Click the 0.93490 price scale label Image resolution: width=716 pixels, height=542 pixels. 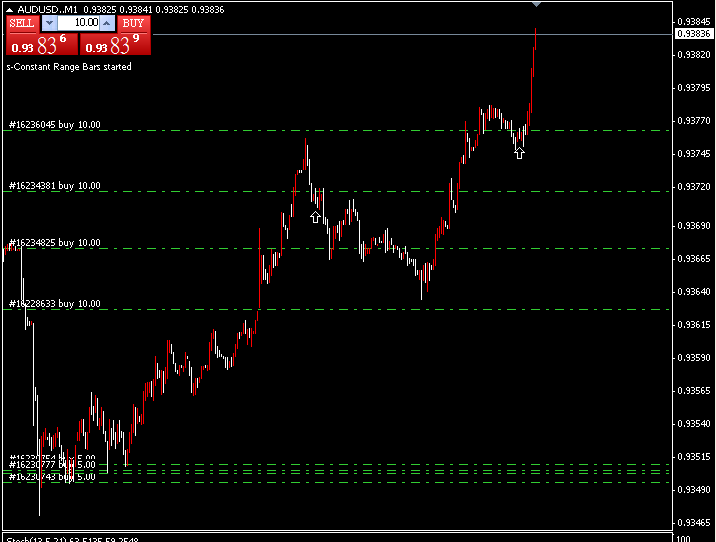694,489
